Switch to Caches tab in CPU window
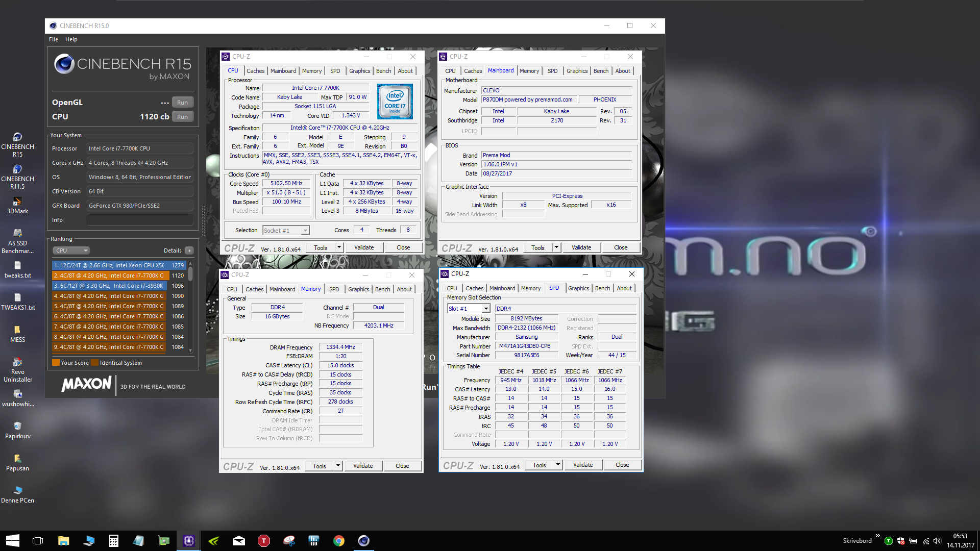The image size is (980, 551). 255,71
